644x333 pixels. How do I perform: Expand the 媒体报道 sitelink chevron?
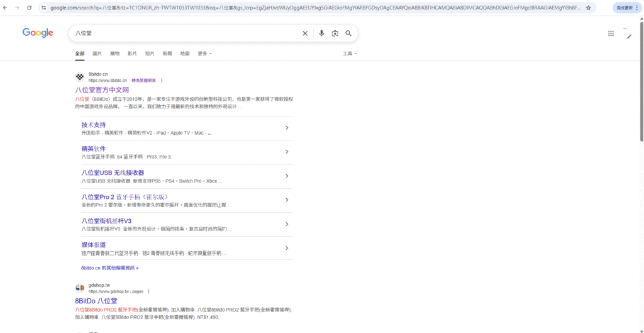287,247
